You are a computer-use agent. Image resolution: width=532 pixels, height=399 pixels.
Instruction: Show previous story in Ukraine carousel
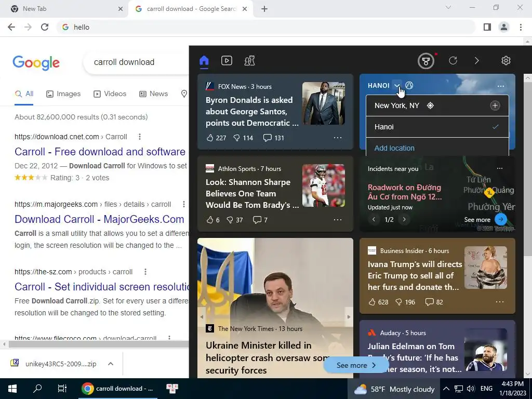click(x=202, y=317)
